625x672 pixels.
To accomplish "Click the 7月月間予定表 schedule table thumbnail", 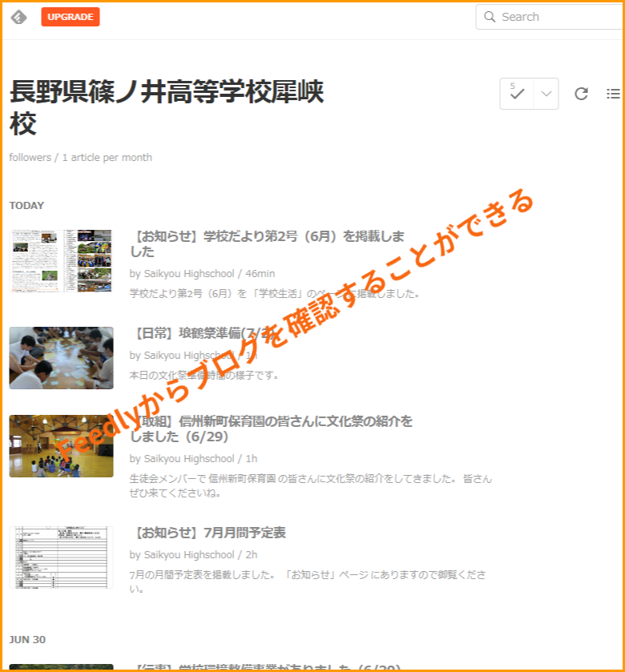I will (61, 557).
